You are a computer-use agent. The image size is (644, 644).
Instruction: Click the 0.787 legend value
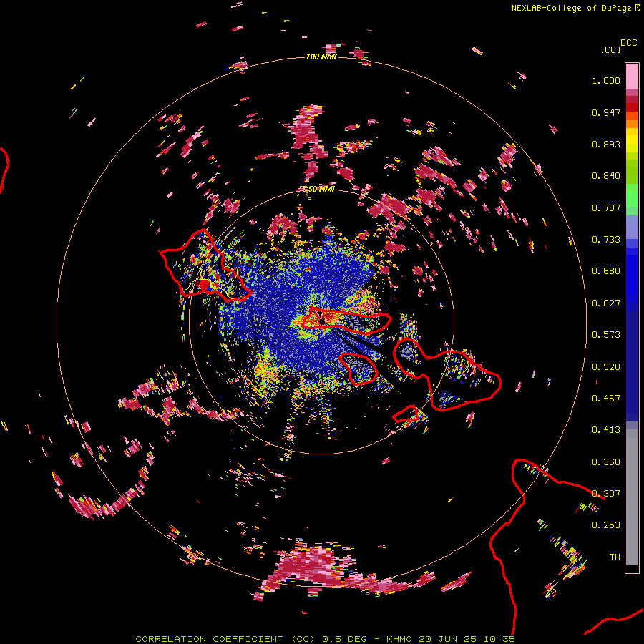pyautogui.click(x=606, y=208)
